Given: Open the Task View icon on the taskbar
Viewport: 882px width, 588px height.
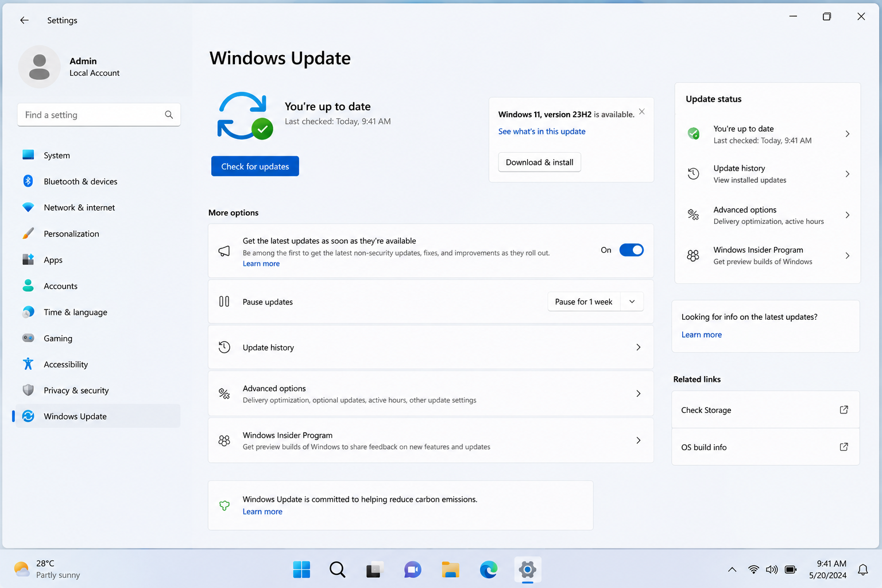Looking at the screenshot, I should [x=374, y=570].
